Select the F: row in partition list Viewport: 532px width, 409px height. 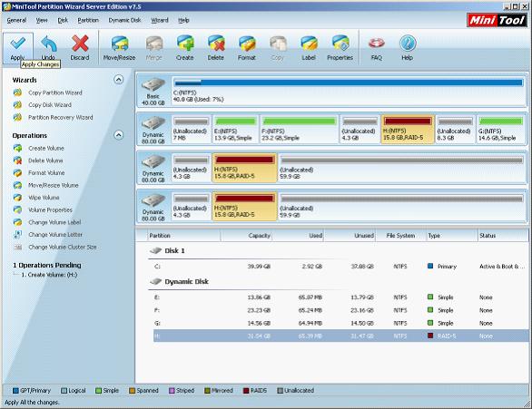coord(340,310)
